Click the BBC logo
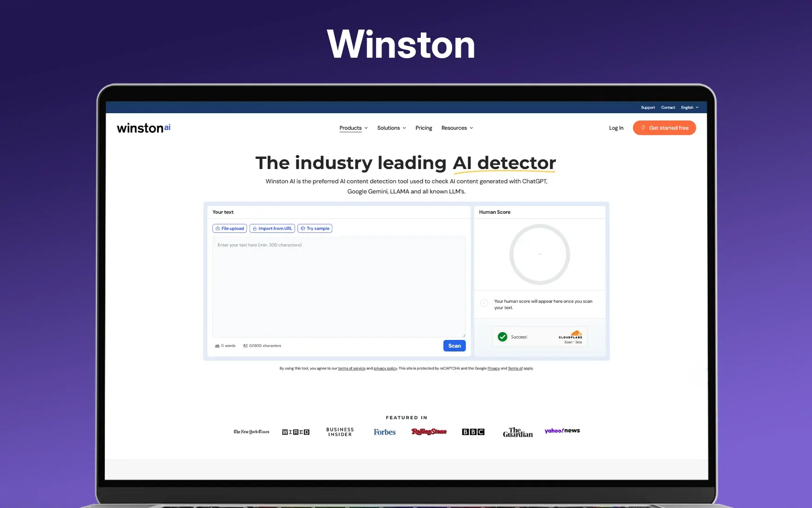812x508 pixels. 473,432
